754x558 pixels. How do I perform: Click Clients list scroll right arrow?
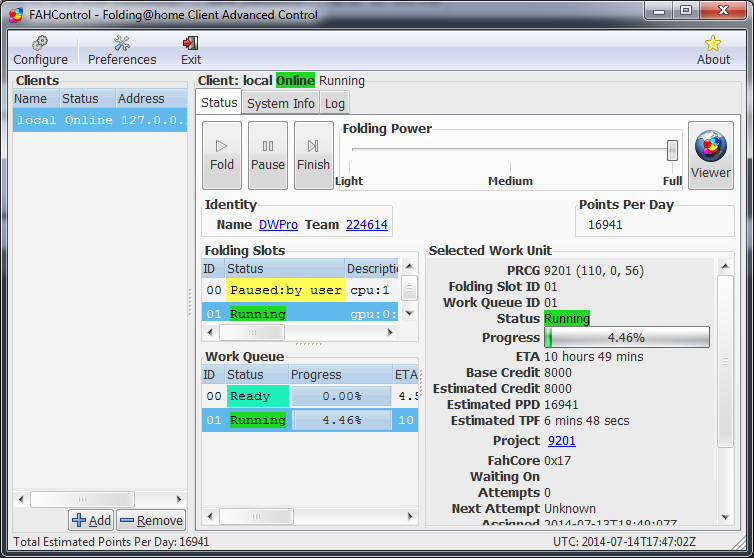pos(179,499)
